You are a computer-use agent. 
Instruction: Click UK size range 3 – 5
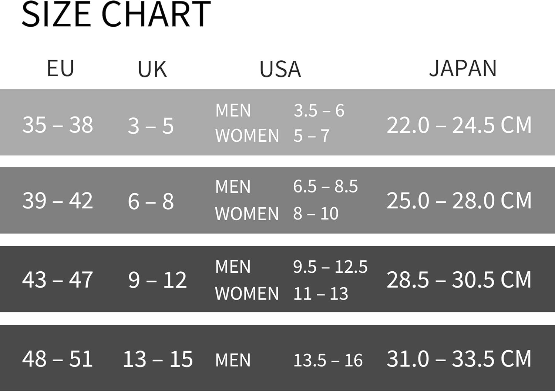coord(151,126)
